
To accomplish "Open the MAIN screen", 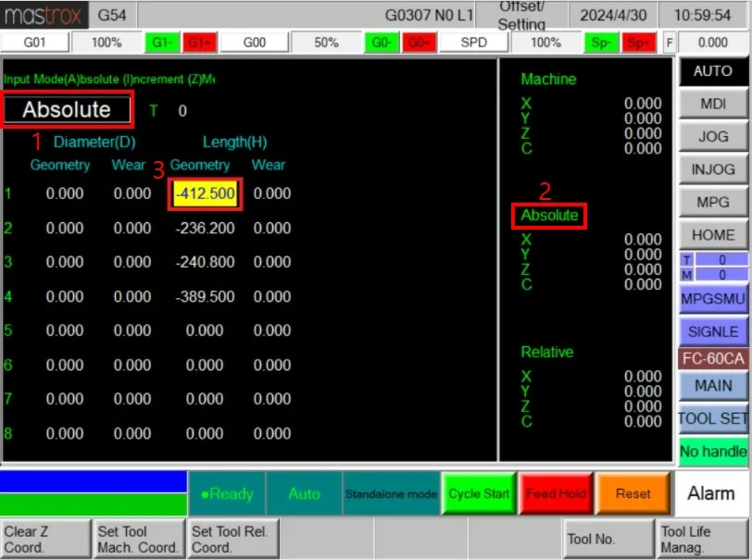I will 713,385.
